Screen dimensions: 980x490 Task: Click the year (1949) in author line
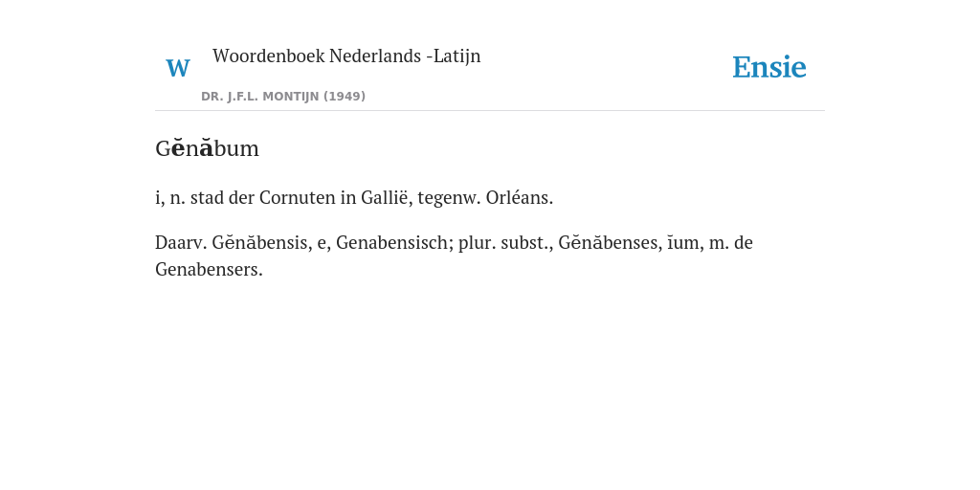point(345,97)
